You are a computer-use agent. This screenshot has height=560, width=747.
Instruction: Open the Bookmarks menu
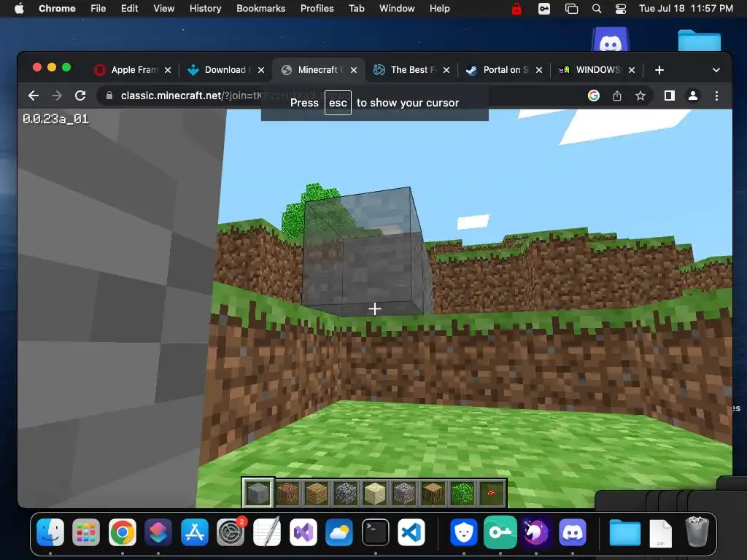tap(260, 9)
